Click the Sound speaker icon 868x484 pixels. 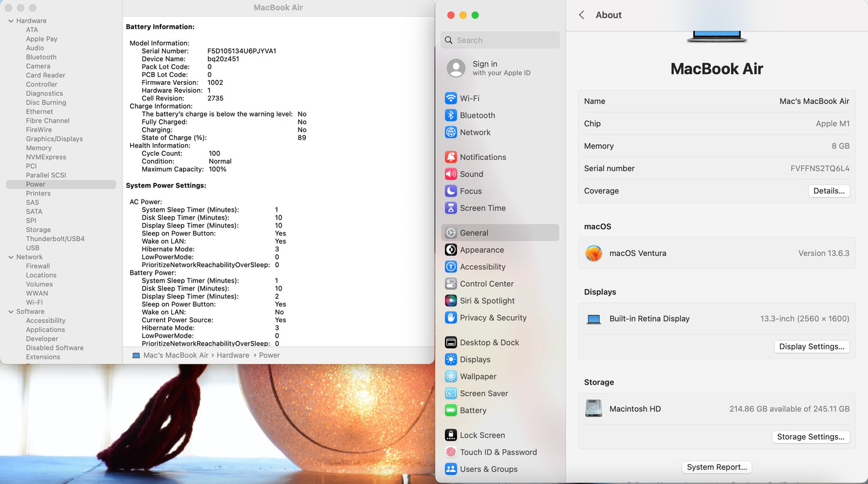pos(451,174)
